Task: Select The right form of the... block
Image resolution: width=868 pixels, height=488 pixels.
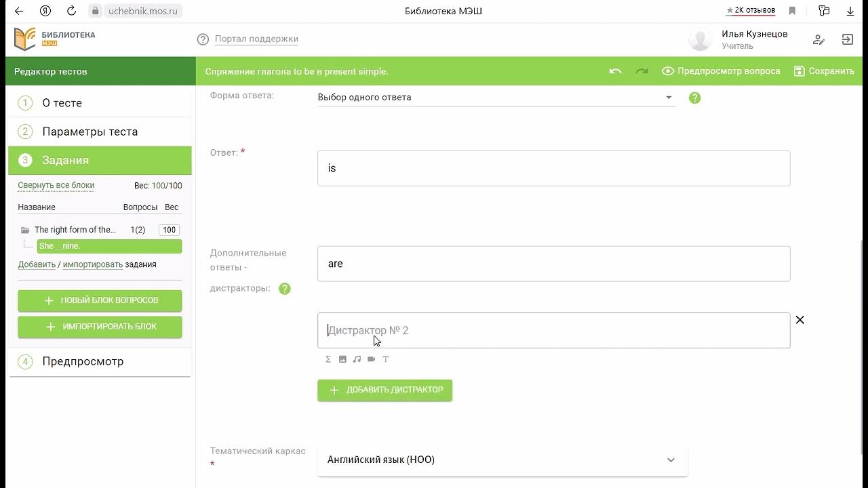Action: point(75,230)
